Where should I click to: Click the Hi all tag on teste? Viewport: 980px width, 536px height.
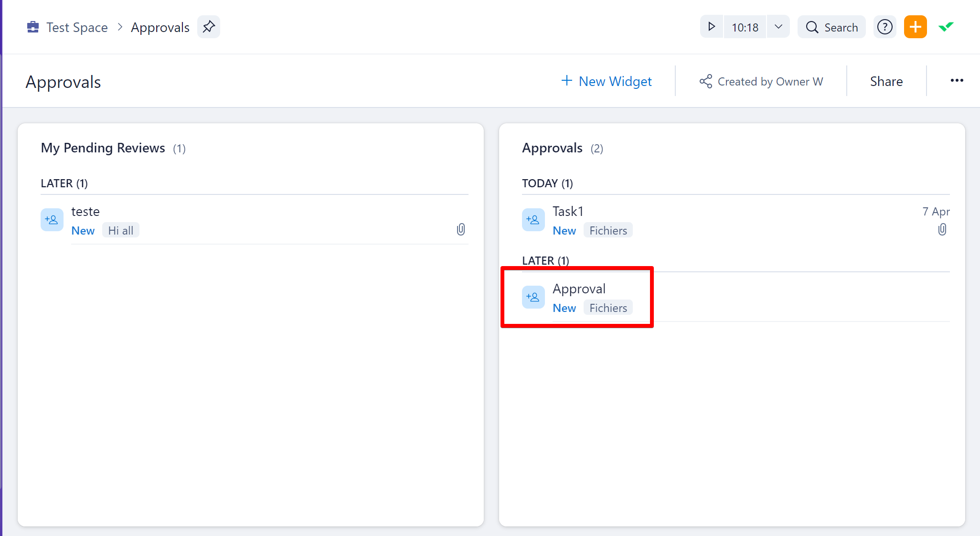(x=120, y=230)
